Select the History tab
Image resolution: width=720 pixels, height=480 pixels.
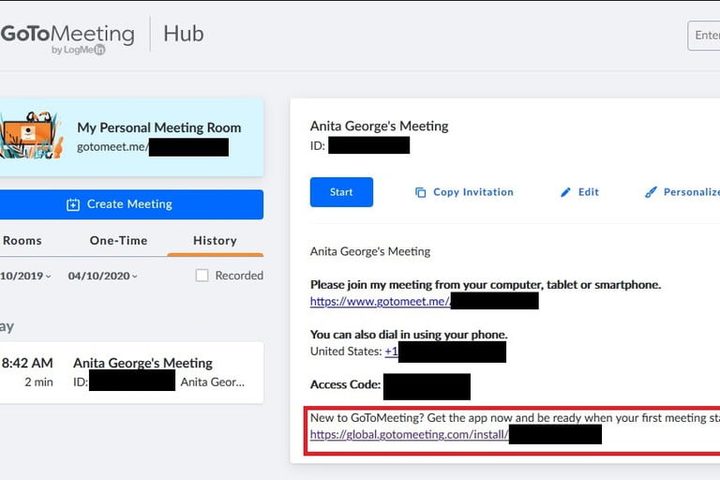tap(215, 240)
